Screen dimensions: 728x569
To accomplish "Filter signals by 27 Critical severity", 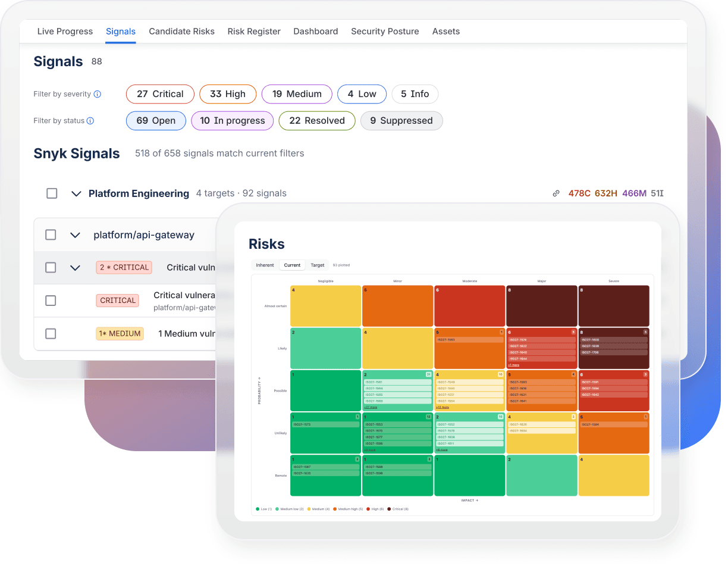I will tap(160, 94).
